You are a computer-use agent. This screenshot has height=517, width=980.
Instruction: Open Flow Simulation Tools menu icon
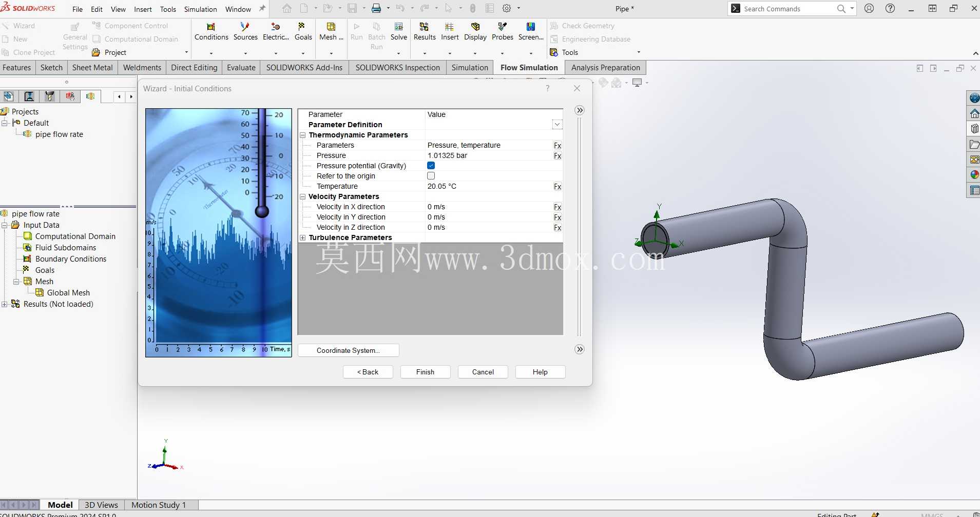coord(554,52)
